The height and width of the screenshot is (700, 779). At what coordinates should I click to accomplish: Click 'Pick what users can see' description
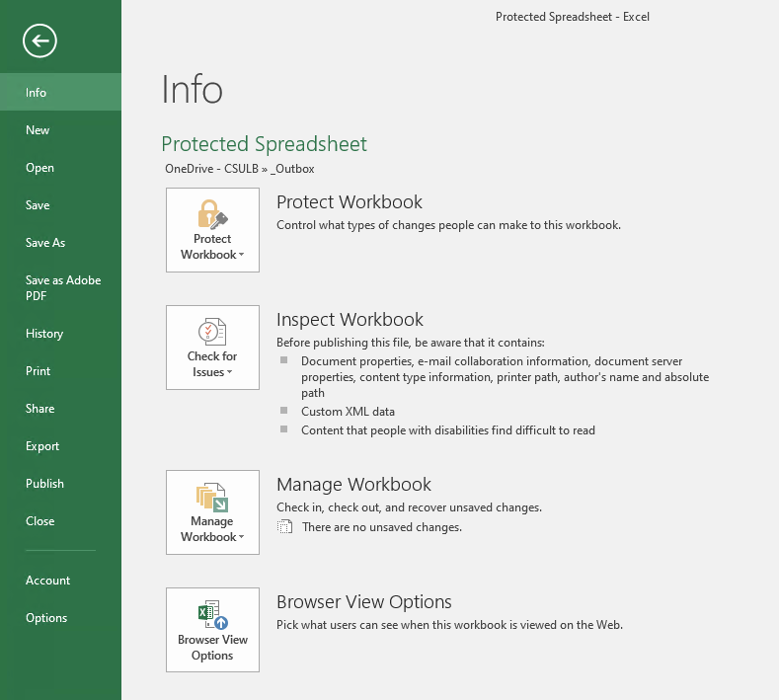point(449,625)
